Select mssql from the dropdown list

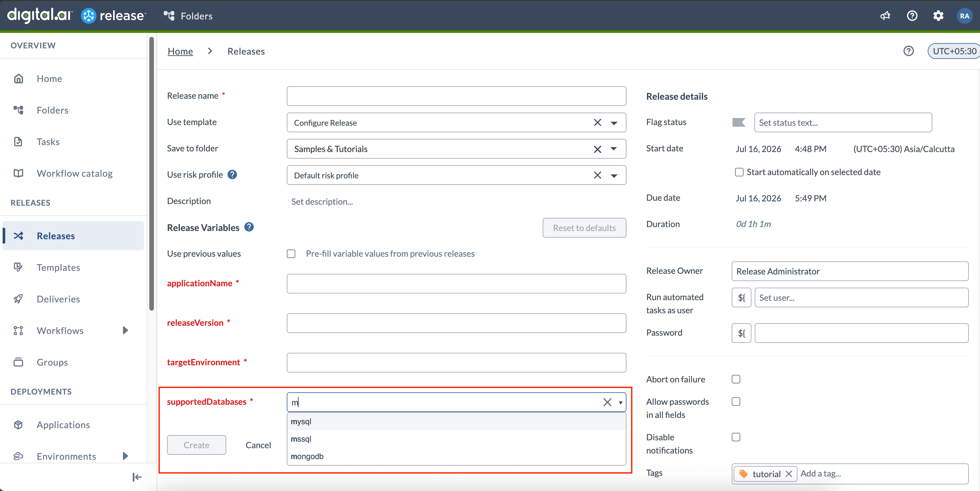pyautogui.click(x=456, y=439)
